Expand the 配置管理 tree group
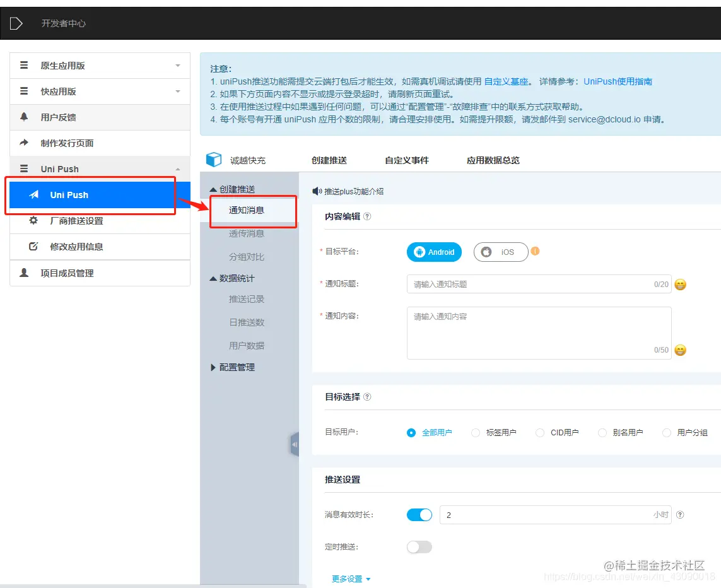 [x=213, y=367]
